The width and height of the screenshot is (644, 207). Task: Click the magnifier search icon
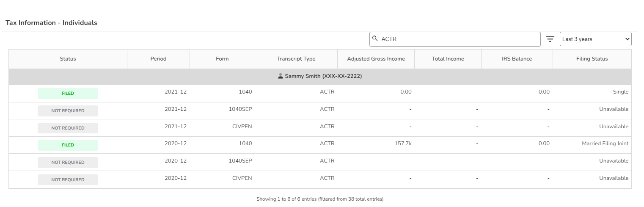(375, 39)
